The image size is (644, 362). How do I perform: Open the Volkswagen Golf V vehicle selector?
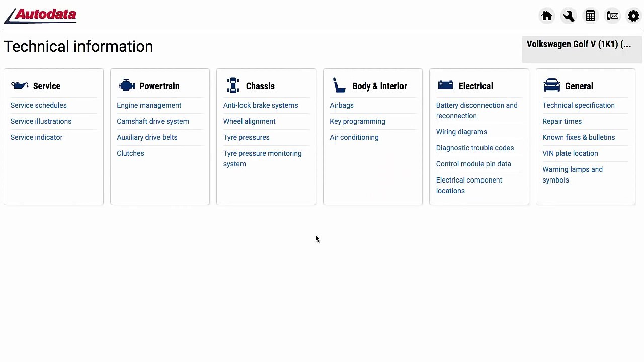coord(582,49)
